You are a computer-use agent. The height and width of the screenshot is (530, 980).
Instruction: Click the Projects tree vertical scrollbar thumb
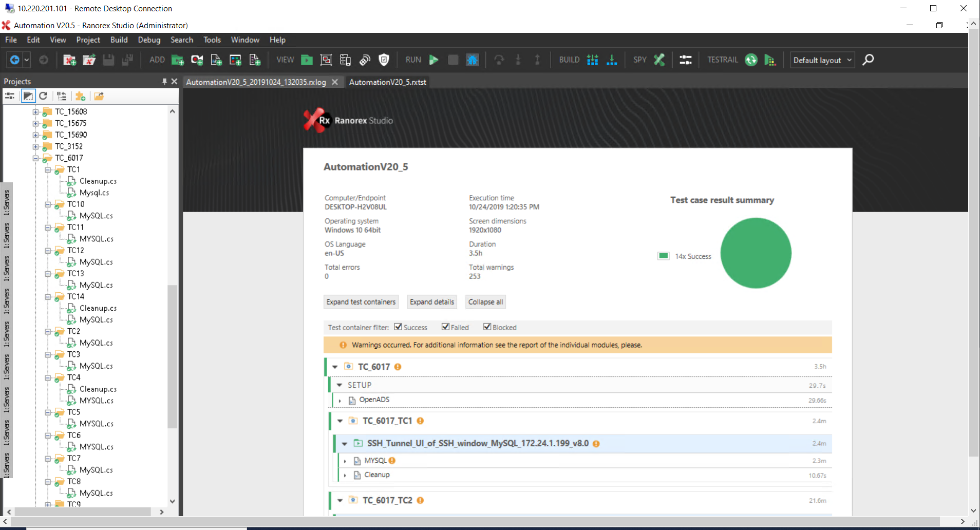[173, 356]
